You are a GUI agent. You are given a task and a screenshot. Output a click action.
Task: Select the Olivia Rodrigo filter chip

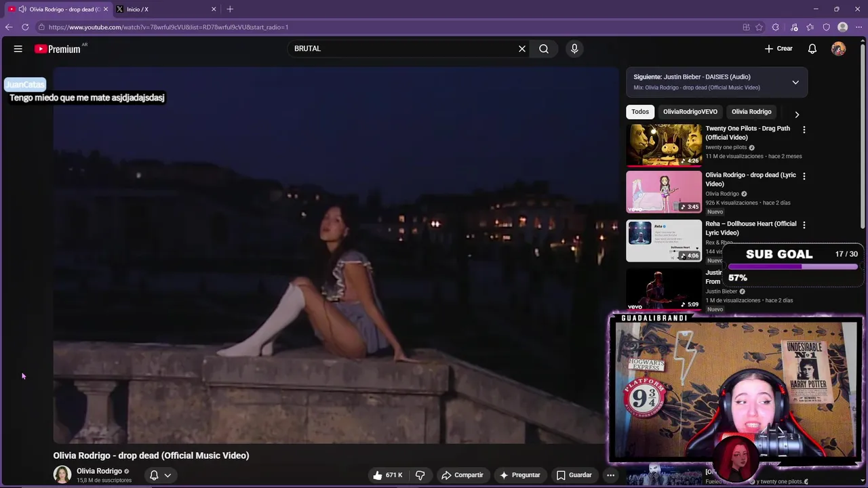tap(751, 112)
